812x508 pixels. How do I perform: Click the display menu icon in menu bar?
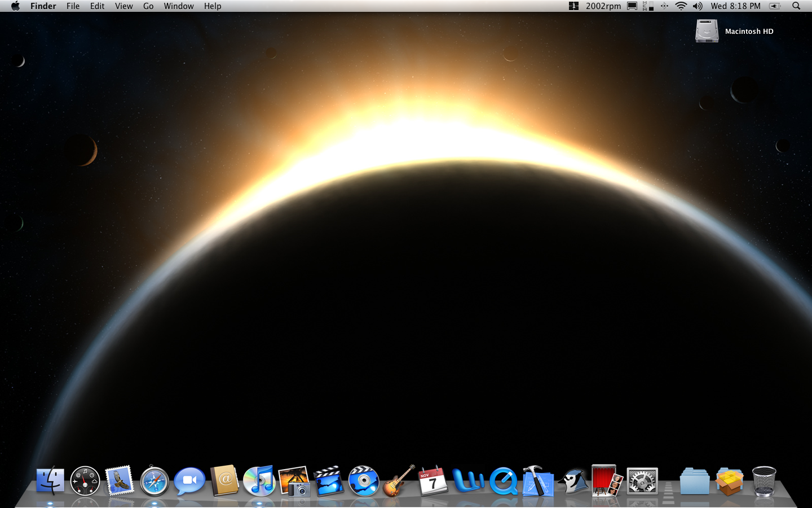point(632,6)
